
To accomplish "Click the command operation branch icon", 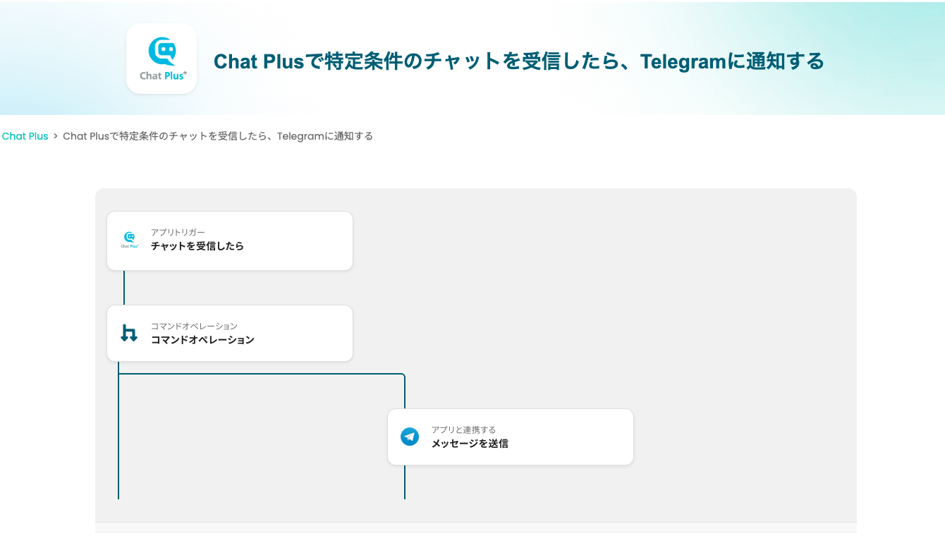I will pyautogui.click(x=128, y=333).
